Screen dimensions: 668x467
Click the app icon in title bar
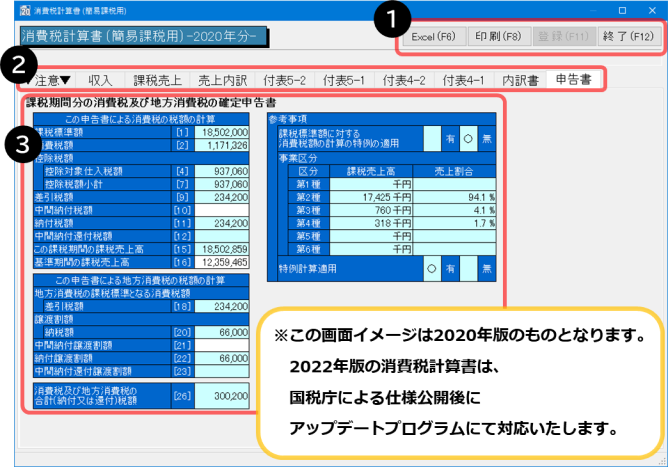9,9
